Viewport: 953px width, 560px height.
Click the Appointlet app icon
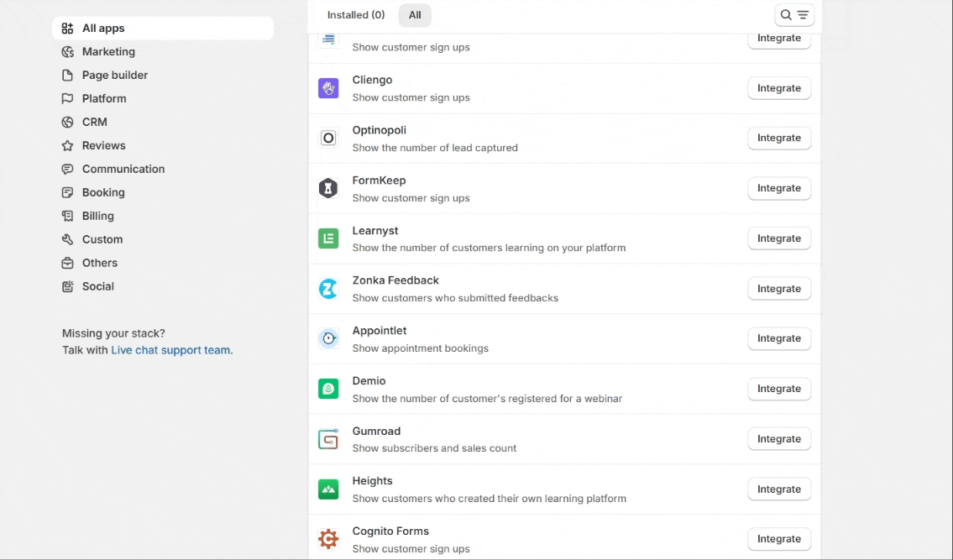[x=328, y=338]
